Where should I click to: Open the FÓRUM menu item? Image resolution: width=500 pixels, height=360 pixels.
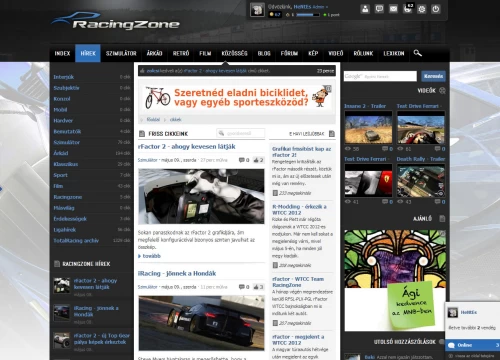[x=289, y=53]
